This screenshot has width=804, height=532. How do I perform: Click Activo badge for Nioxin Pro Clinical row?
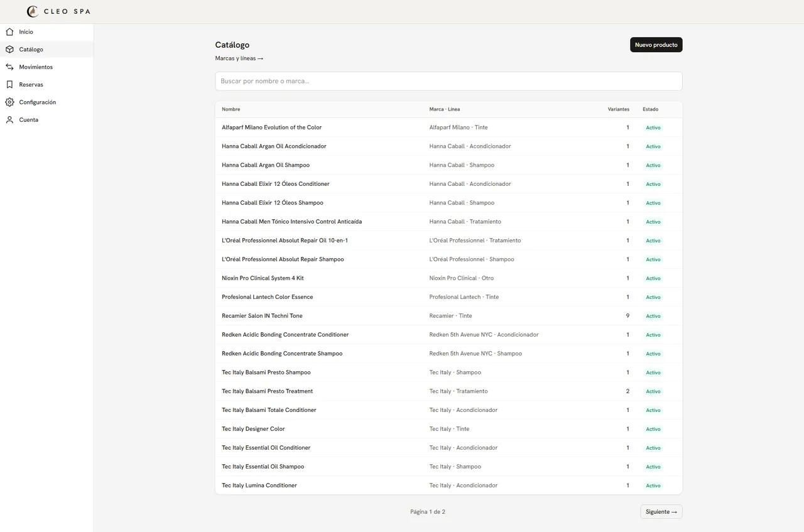653,278
